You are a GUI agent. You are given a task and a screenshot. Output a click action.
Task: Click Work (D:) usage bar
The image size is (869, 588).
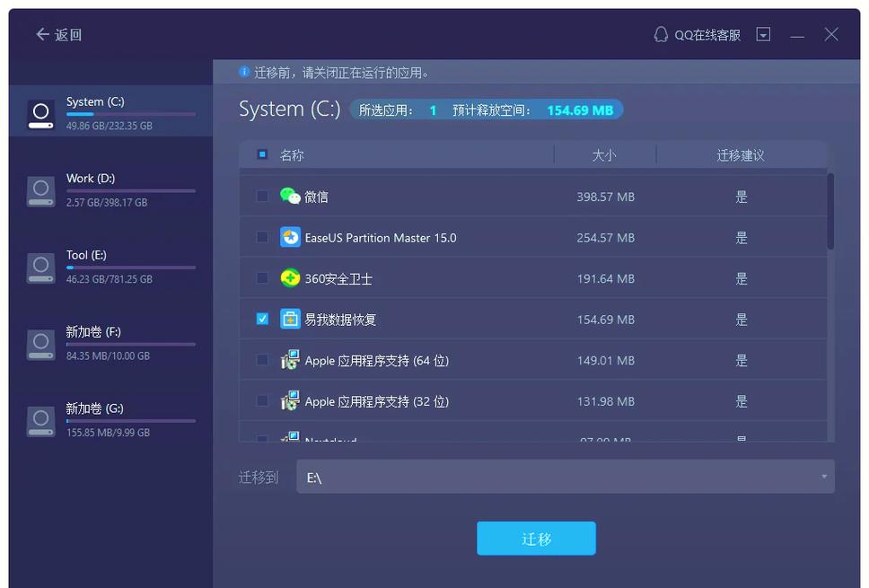131,190
